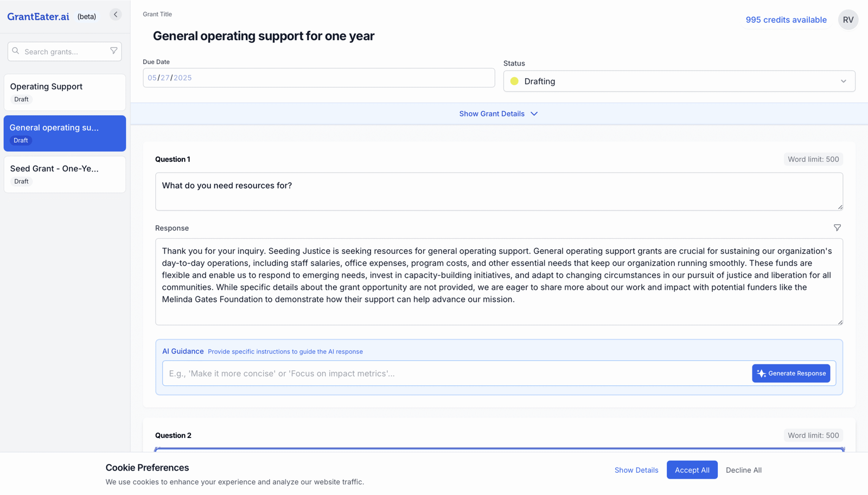Open Show Details cookie link
868x495 pixels.
(636, 470)
